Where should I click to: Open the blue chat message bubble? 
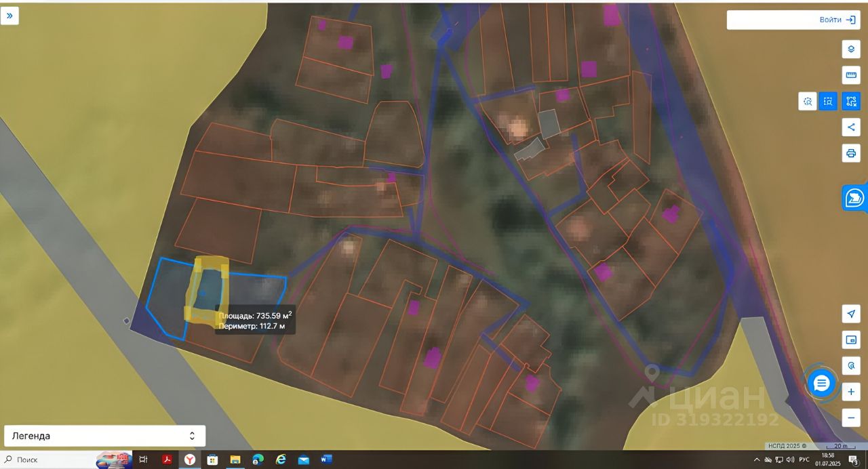(822, 384)
